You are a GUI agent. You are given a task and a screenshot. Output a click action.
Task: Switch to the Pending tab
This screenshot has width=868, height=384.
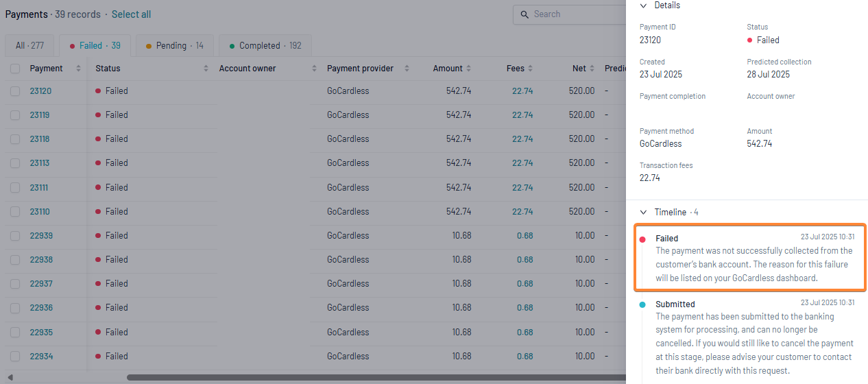pos(175,46)
